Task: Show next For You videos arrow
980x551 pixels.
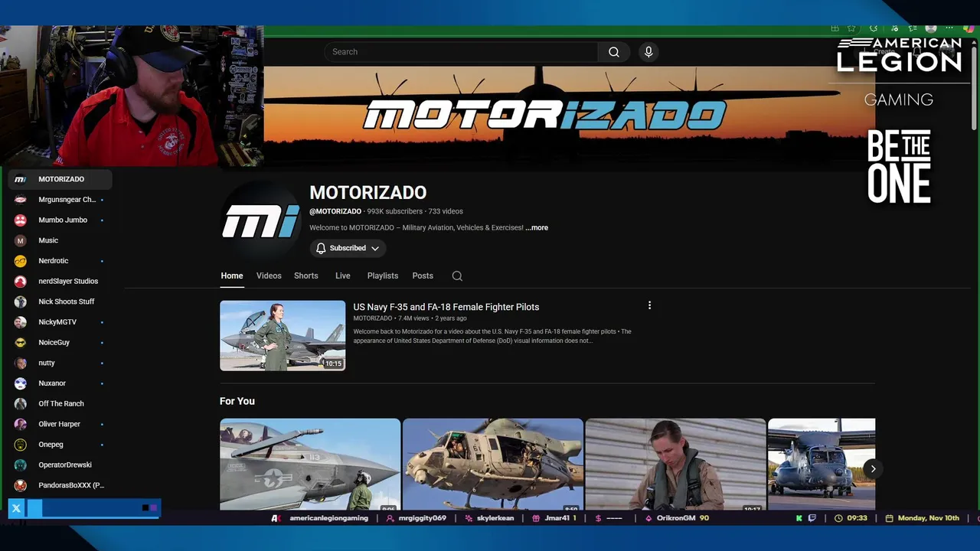Action: (x=872, y=468)
